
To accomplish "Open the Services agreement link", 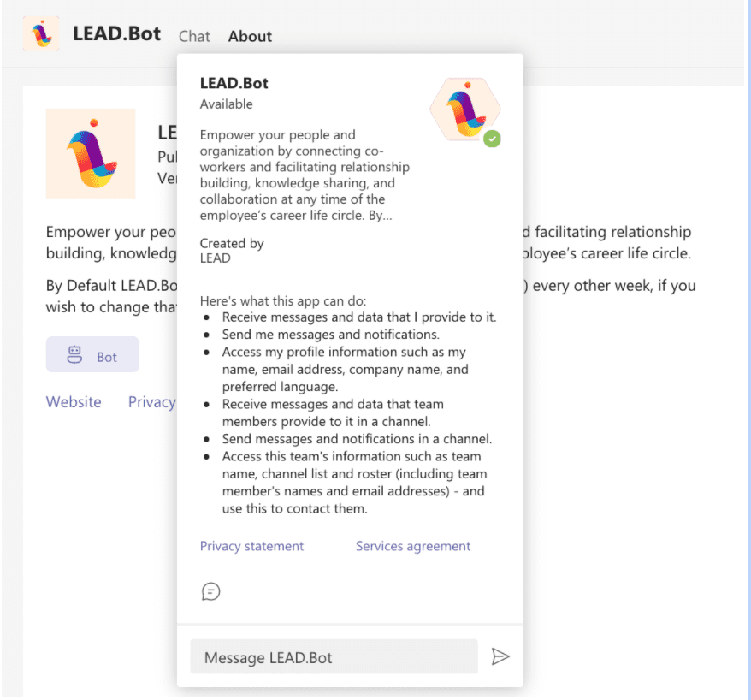I will [x=413, y=546].
